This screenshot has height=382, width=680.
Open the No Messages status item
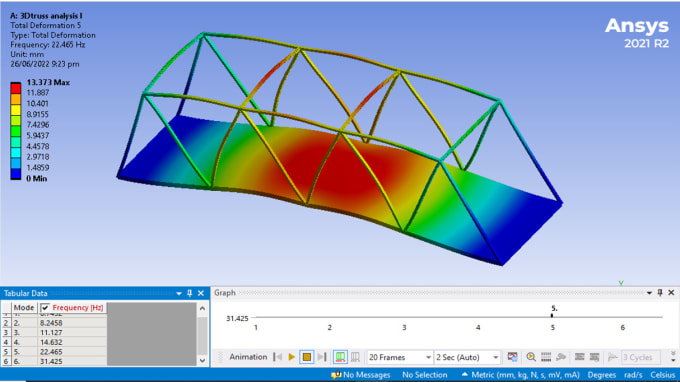click(361, 375)
